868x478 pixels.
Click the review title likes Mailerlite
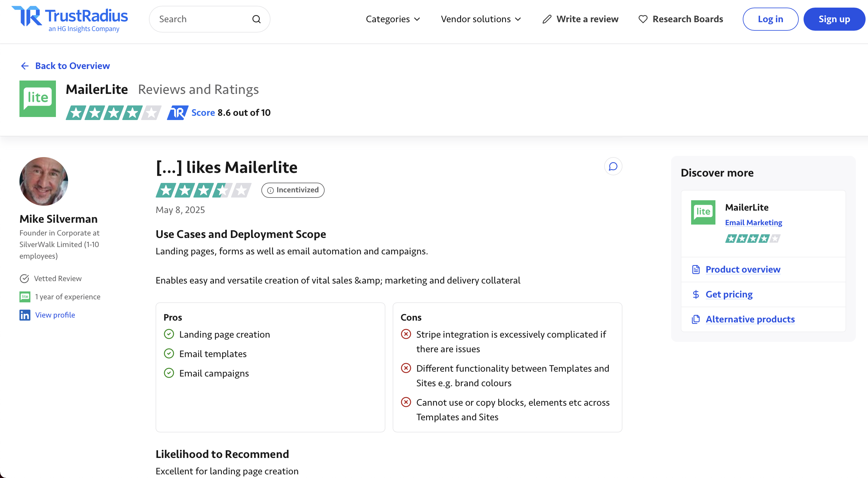[227, 167]
